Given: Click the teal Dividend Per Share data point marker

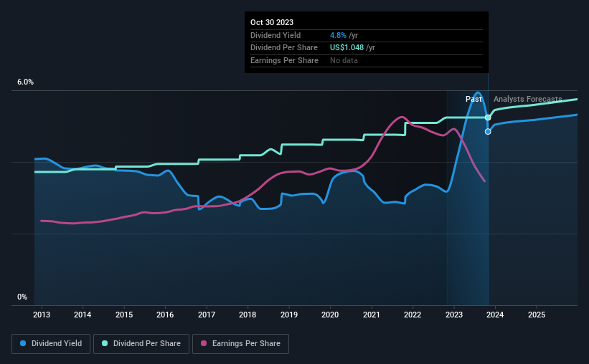Looking at the screenshot, I should point(488,118).
